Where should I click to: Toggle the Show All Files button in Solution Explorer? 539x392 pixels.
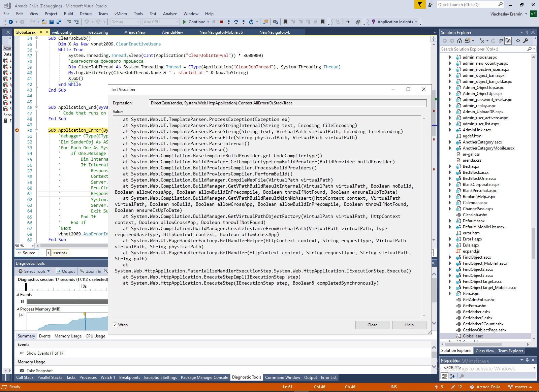tap(508, 41)
